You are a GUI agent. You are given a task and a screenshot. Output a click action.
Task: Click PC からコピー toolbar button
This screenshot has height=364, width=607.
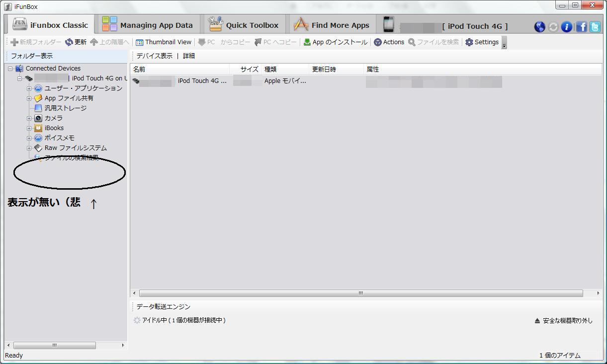224,42
